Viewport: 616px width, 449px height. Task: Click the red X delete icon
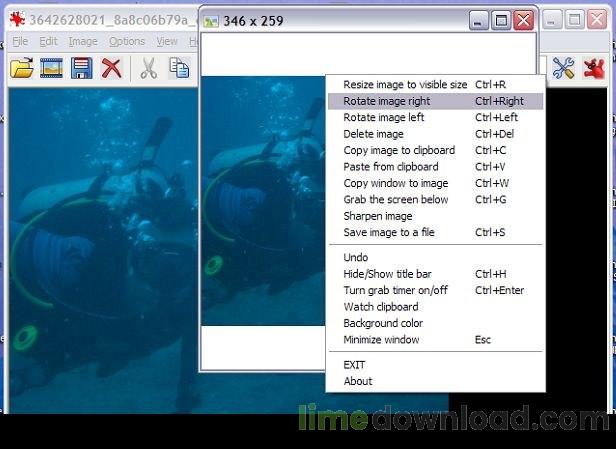(112, 68)
